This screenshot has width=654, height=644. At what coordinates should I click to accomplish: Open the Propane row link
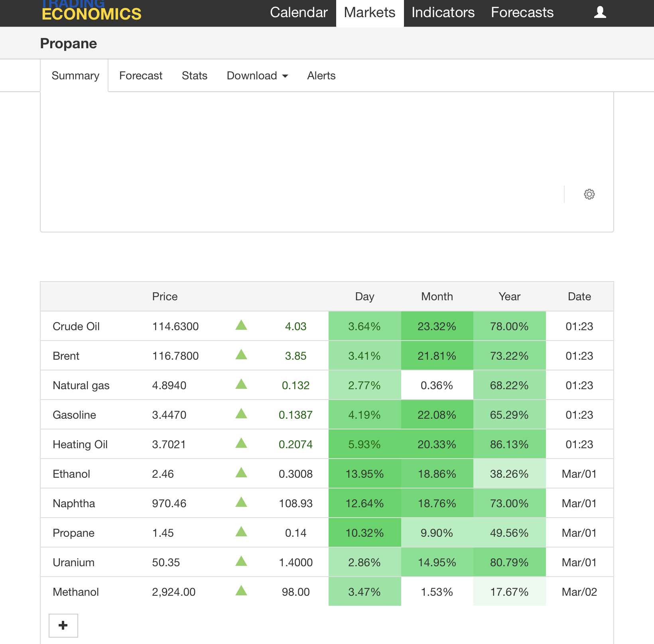[x=73, y=533]
